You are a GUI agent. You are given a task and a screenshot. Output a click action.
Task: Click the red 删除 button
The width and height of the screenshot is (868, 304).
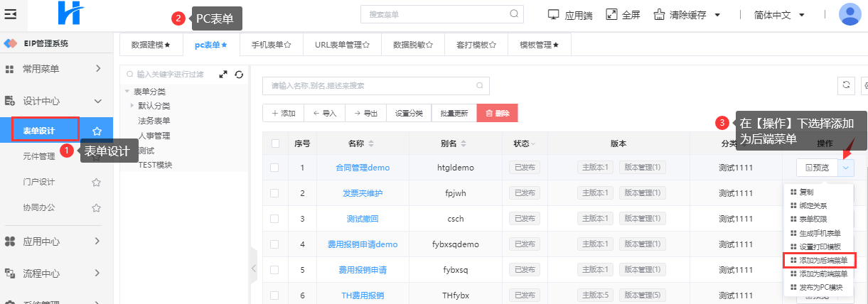click(497, 114)
